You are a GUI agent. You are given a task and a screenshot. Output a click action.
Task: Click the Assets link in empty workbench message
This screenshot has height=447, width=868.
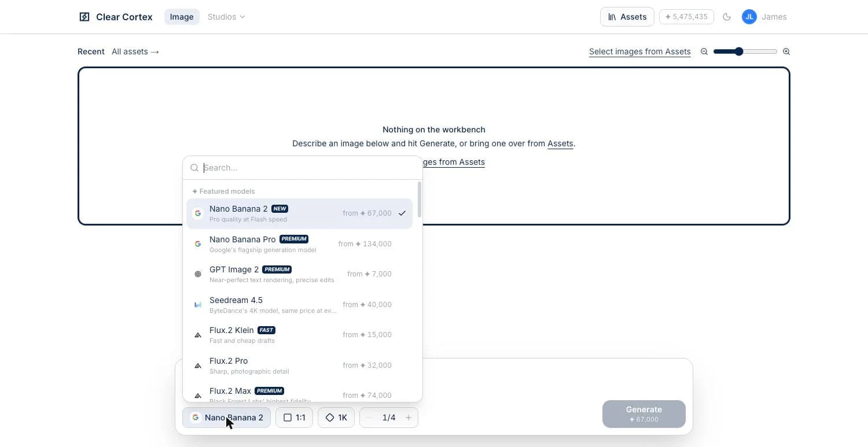tap(560, 143)
